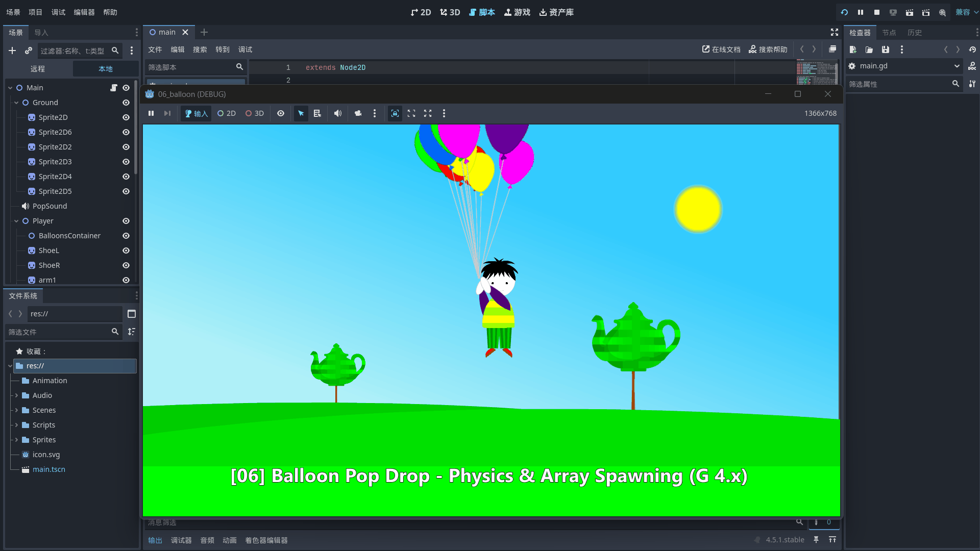Click the add new node plus icon
This screenshot has height=551, width=980.
point(12,51)
